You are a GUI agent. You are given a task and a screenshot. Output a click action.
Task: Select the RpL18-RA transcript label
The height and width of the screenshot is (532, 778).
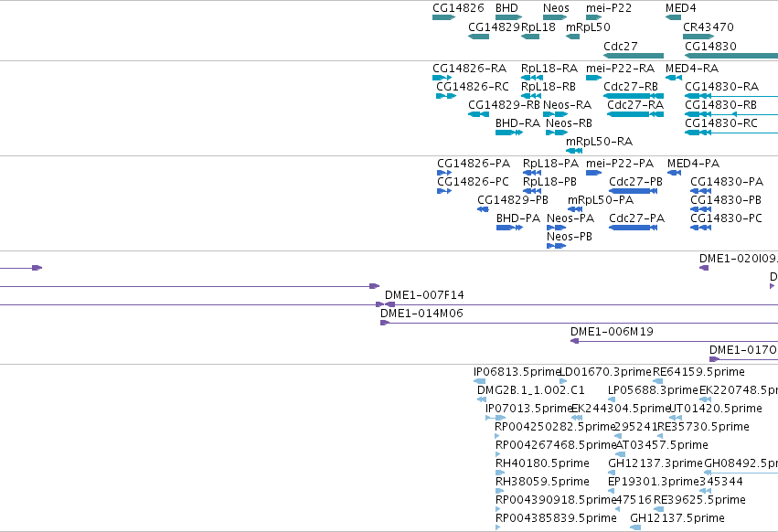(549, 68)
